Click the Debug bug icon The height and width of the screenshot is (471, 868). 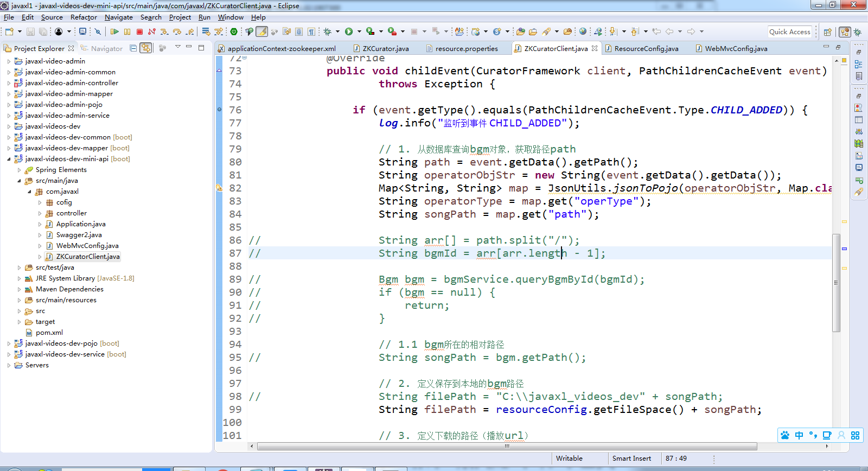pyautogui.click(x=327, y=31)
